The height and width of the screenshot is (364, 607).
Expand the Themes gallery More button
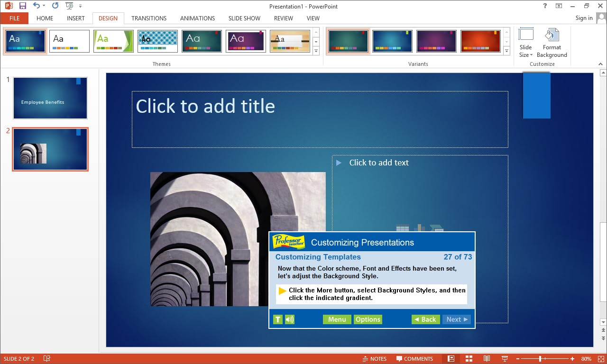(x=316, y=51)
